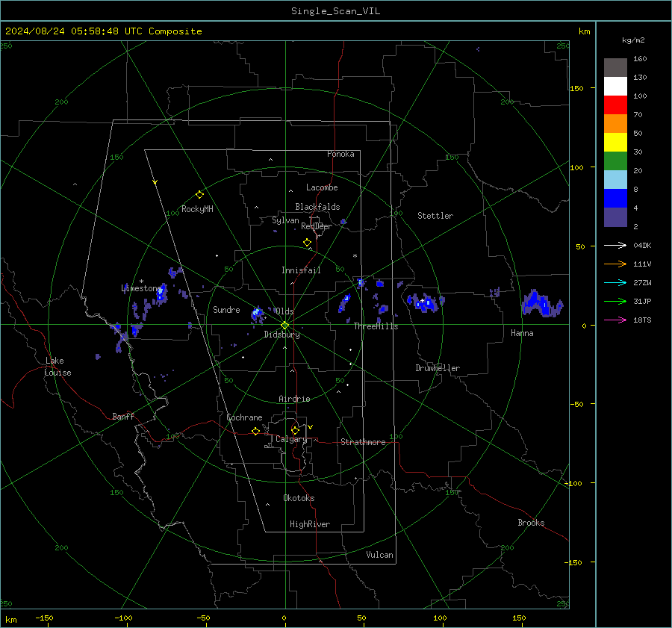
Task: Click the Sundre town label
Action: tap(226, 309)
